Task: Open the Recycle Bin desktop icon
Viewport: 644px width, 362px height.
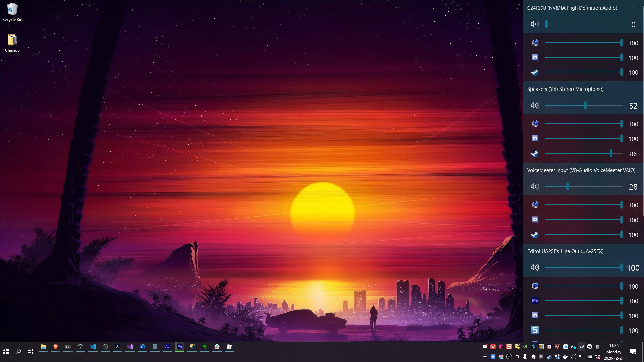Action: pos(12,12)
